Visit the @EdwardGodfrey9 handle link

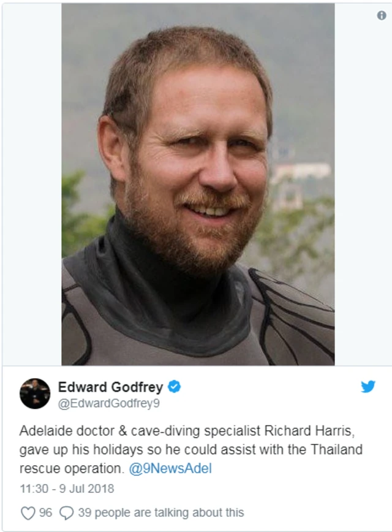(109, 403)
